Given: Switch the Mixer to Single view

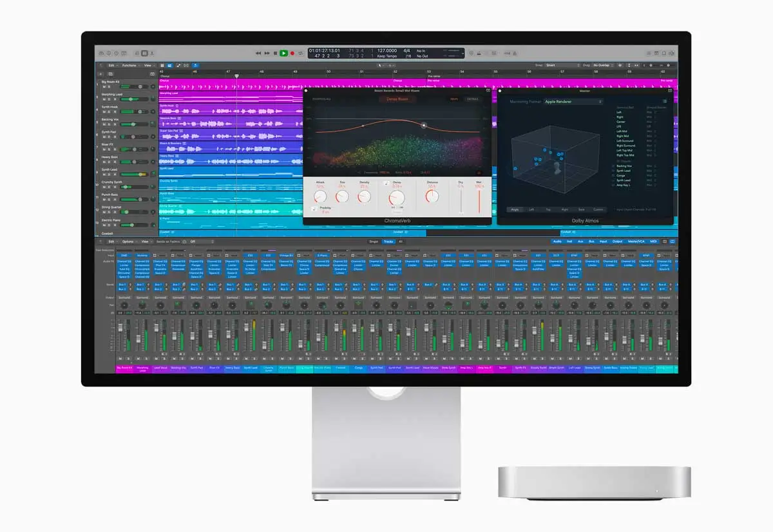Looking at the screenshot, I should click(x=374, y=242).
